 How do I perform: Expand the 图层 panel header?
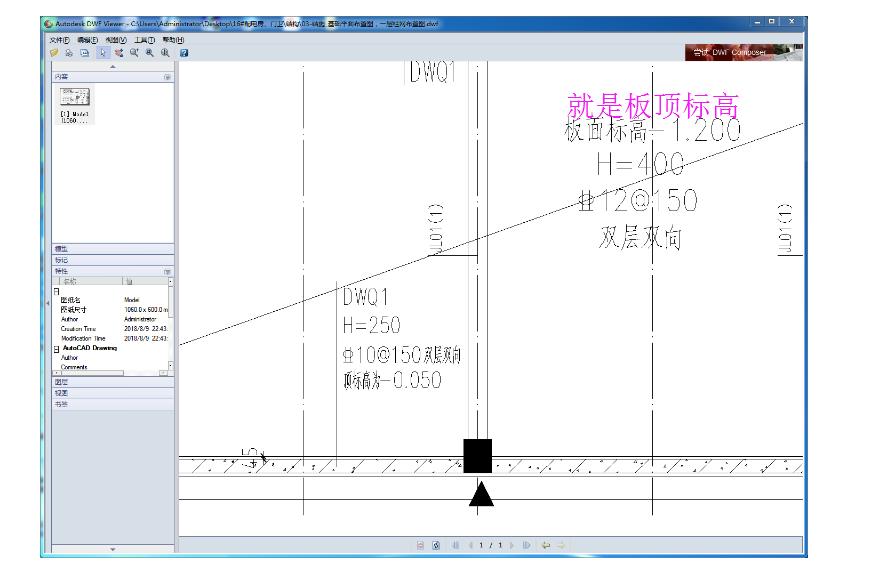113,382
